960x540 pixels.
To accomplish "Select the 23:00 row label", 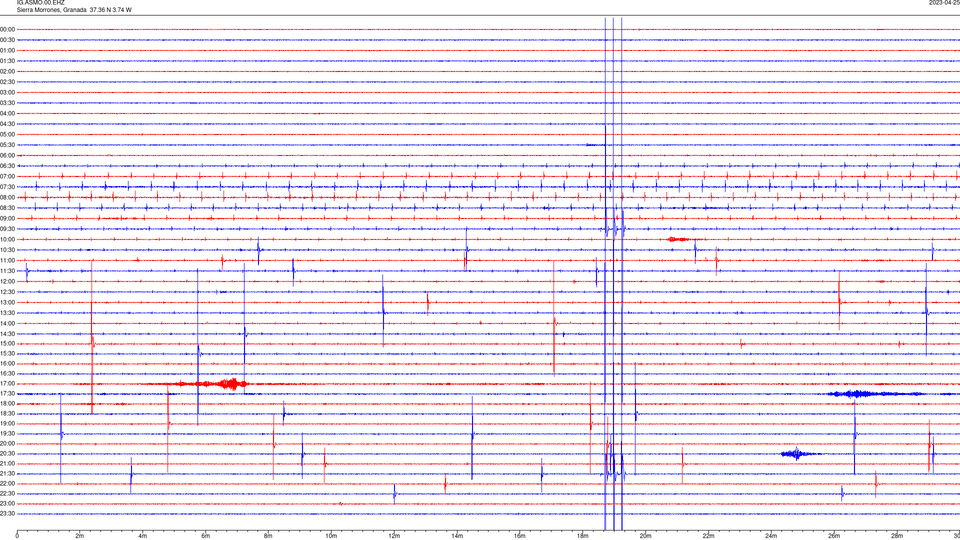I will [7, 503].
